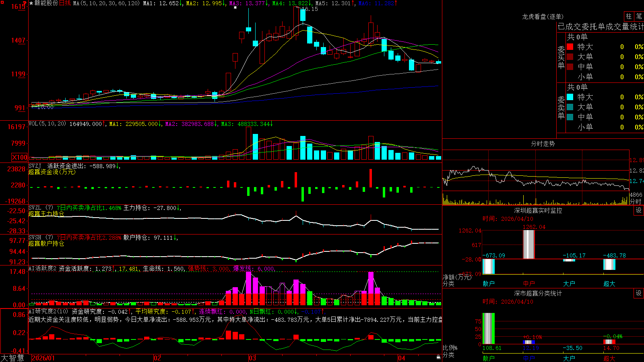Click the 03 month marker on time axis
Viewport: 644px width, 362px height.
point(252,358)
